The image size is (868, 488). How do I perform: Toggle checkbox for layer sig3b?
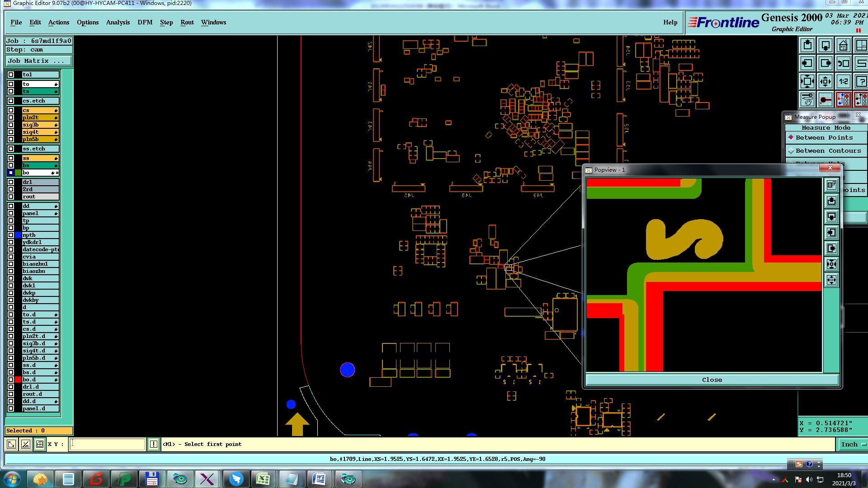click(11, 125)
